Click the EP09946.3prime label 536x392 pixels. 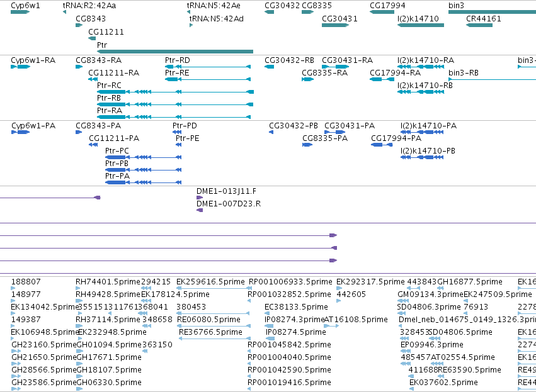[x=431, y=345]
